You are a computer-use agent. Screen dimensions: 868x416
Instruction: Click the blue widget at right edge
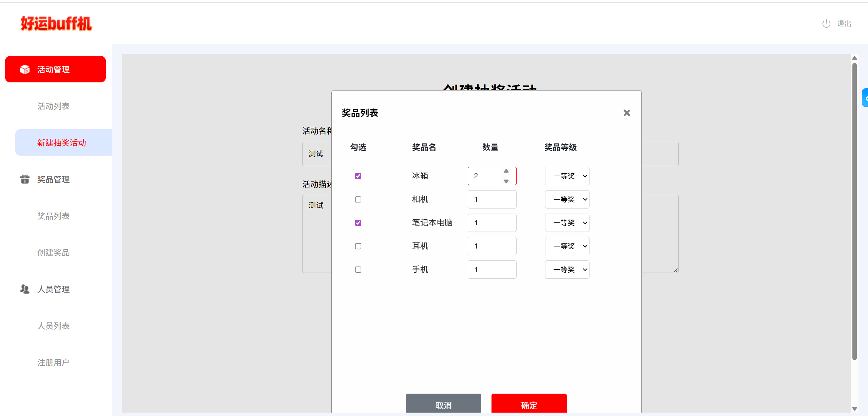tap(865, 98)
